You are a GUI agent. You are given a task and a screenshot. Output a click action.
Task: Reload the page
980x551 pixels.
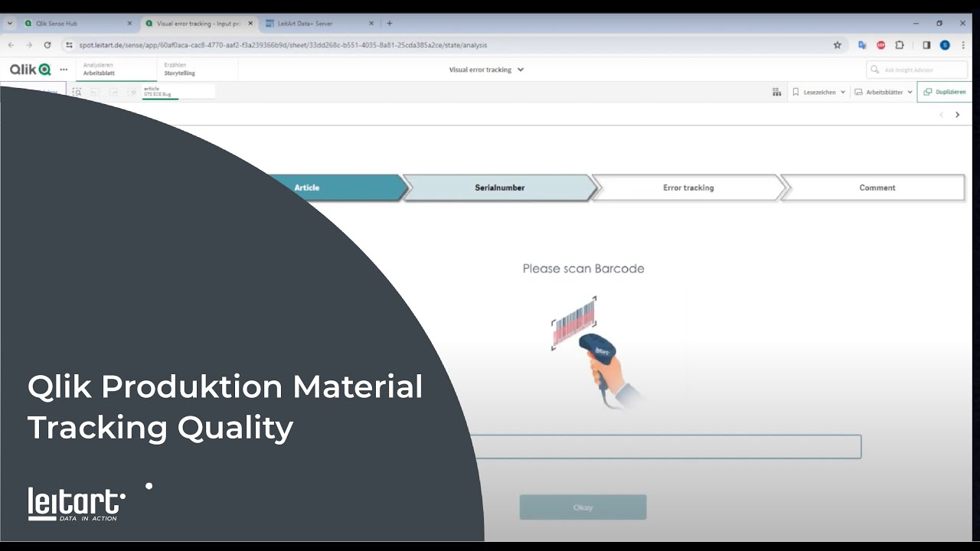(x=47, y=45)
